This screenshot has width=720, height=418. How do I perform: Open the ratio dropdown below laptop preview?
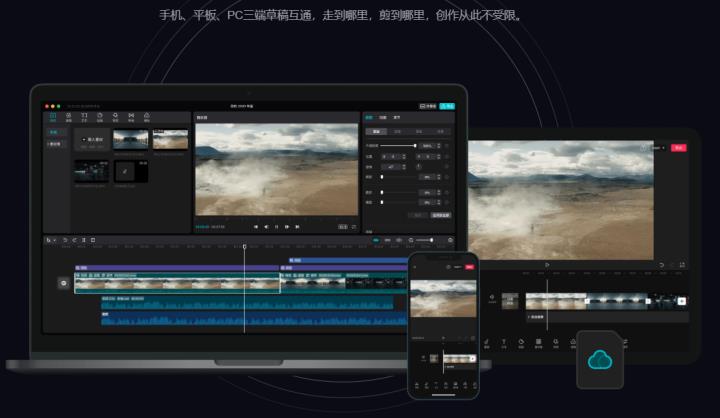pos(341,227)
